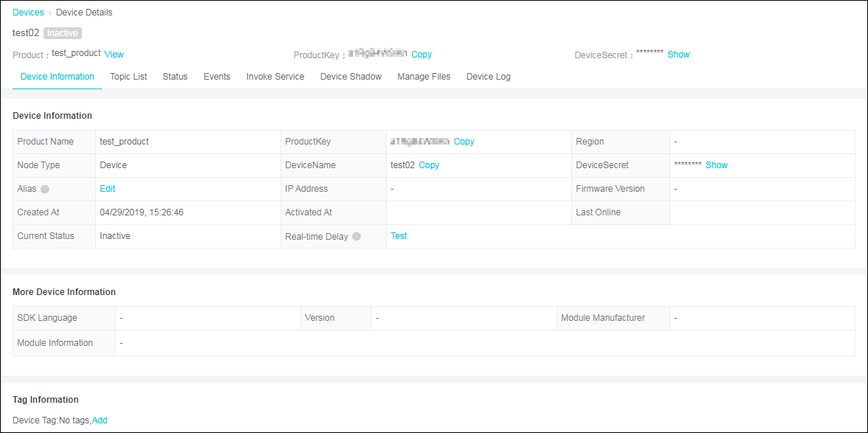The width and height of the screenshot is (868, 433).
Task: Show DeviceSecret in the Device Information table
Action: pos(716,165)
